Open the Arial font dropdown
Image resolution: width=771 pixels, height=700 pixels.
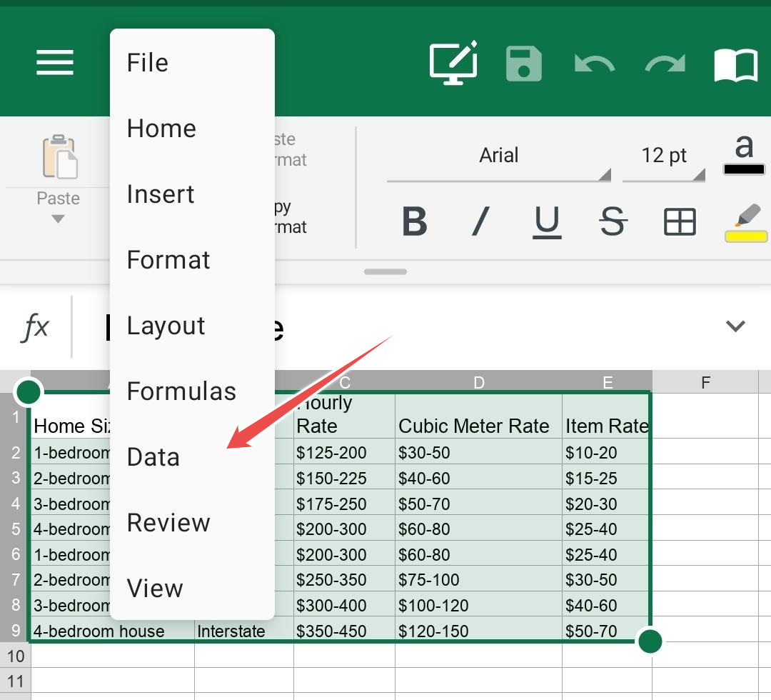click(x=499, y=156)
